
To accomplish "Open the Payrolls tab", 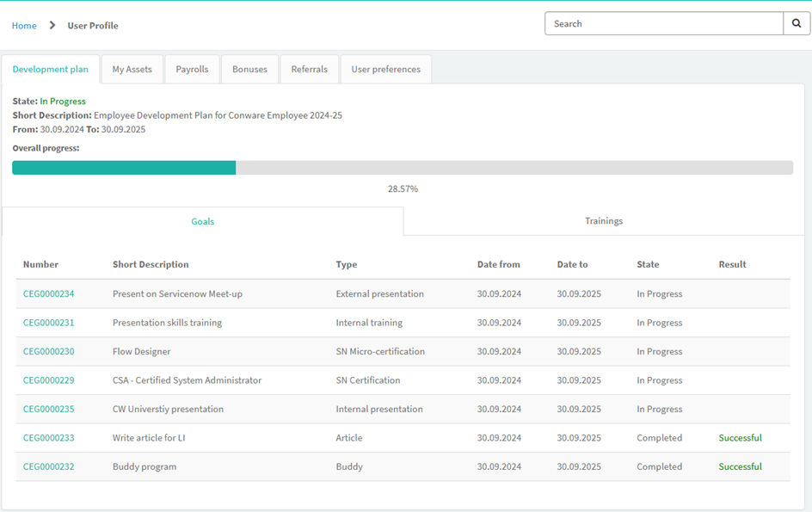I will (x=192, y=70).
